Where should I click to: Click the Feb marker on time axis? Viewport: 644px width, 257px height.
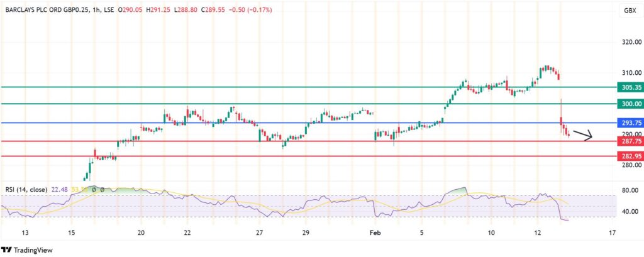(x=375, y=232)
